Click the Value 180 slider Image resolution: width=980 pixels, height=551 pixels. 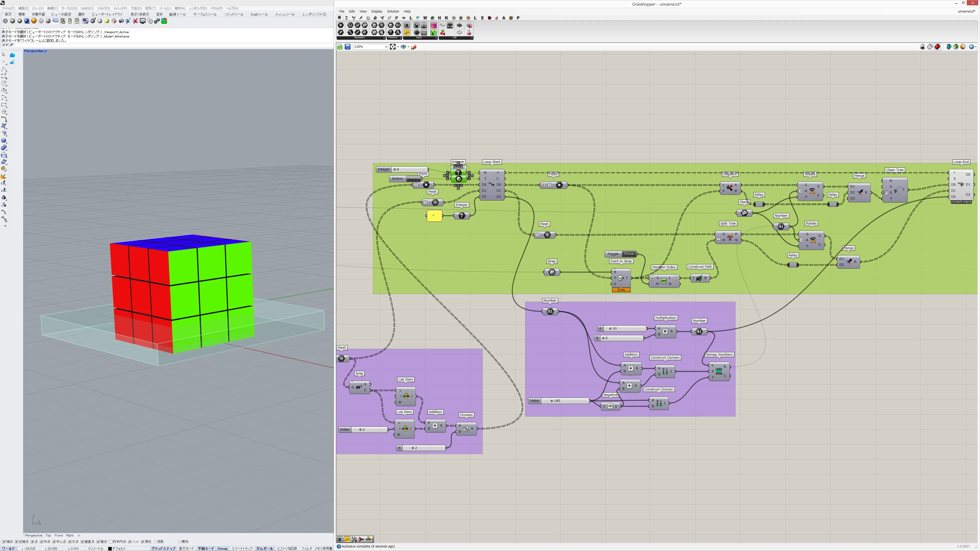[x=558, y=401]
